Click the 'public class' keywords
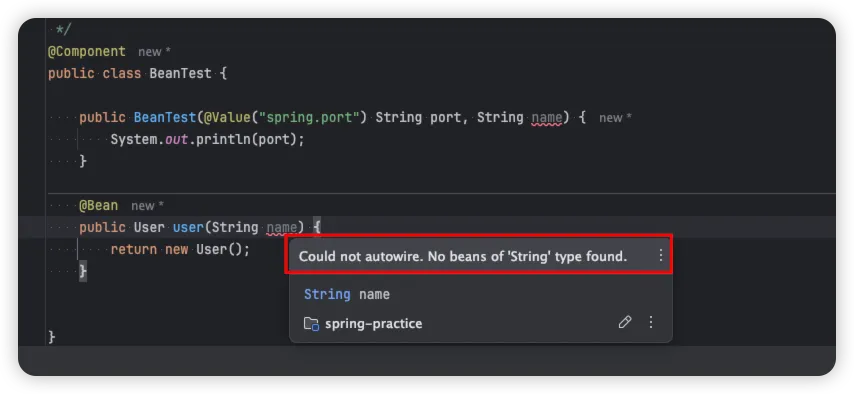Viewport: 854px width, 394px height. 95,74
